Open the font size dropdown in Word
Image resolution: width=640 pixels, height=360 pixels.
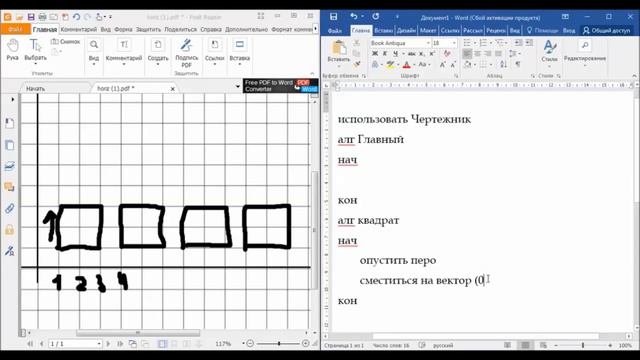454,43
